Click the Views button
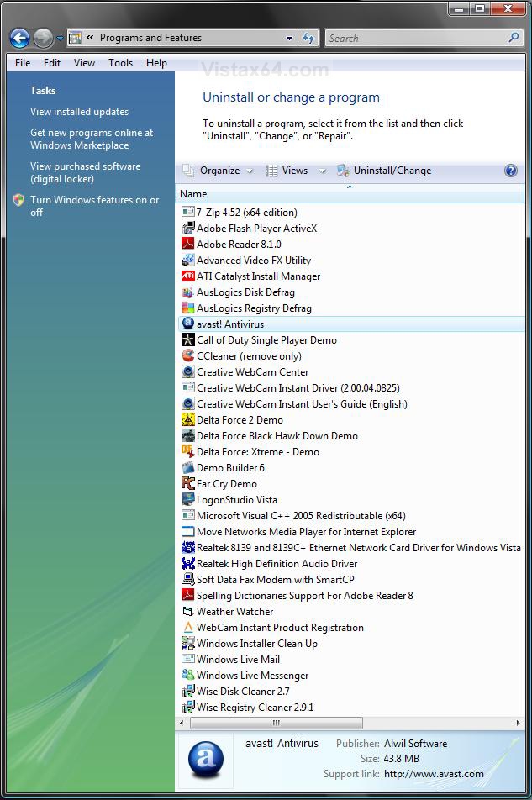 click(287, 171)
